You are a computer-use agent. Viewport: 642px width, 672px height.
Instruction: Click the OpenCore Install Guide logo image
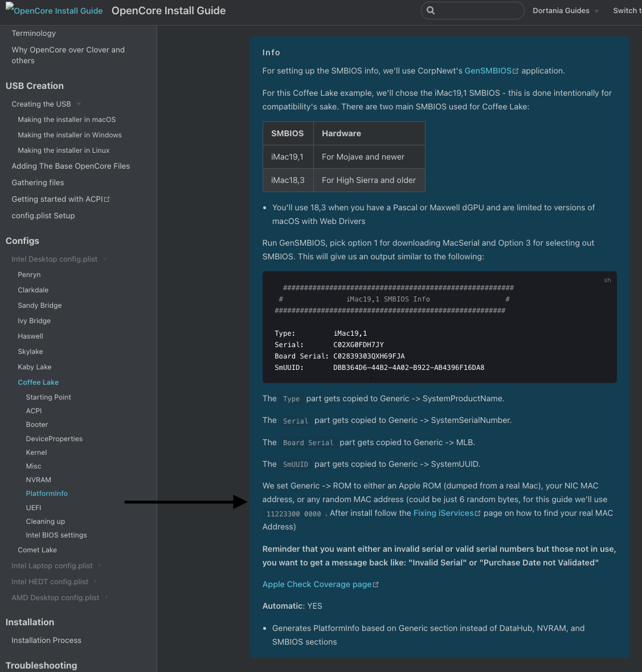(x=55, y=11)
